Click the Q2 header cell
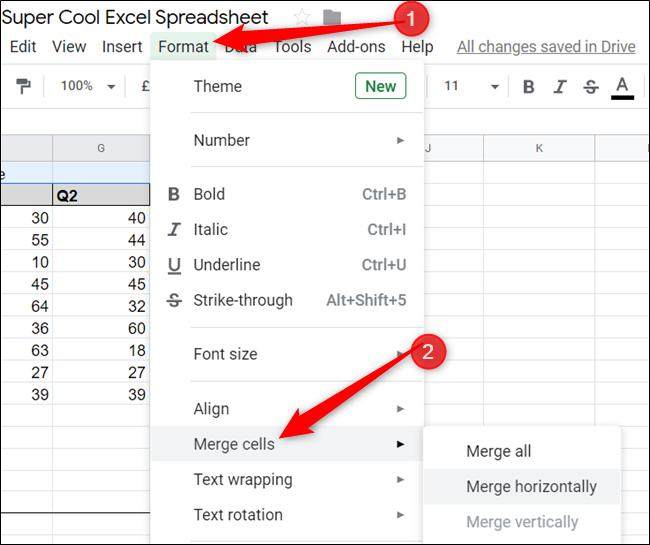The width and height of the screenshot is (650, 545). click(x=101, y=195)
